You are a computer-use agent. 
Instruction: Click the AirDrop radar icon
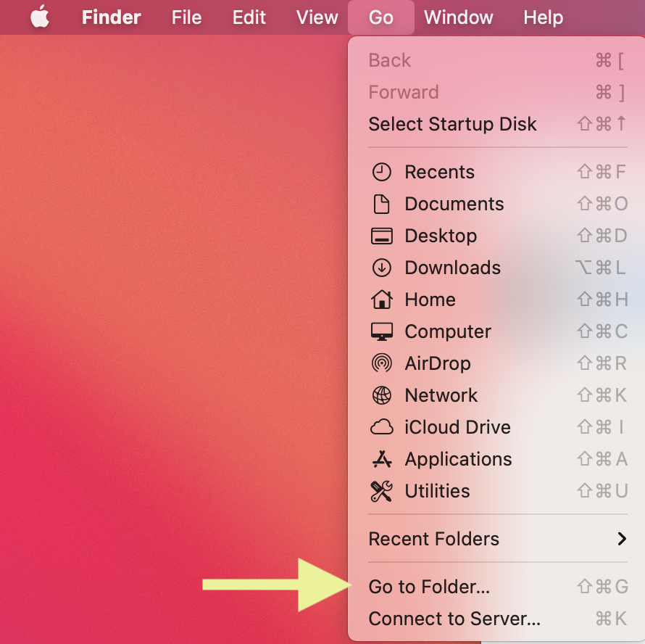382,363
